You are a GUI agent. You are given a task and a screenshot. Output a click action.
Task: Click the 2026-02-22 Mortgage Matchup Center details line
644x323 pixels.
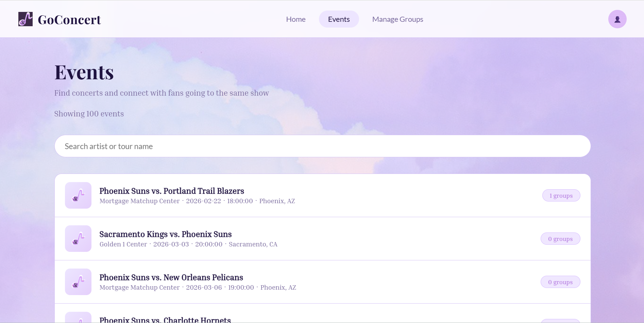pos(197,201)
